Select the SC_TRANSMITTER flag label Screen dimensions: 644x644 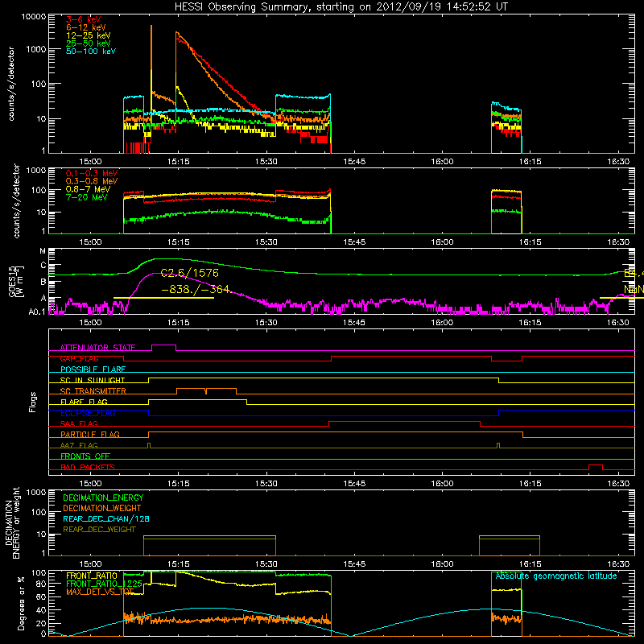coord(93,391)
